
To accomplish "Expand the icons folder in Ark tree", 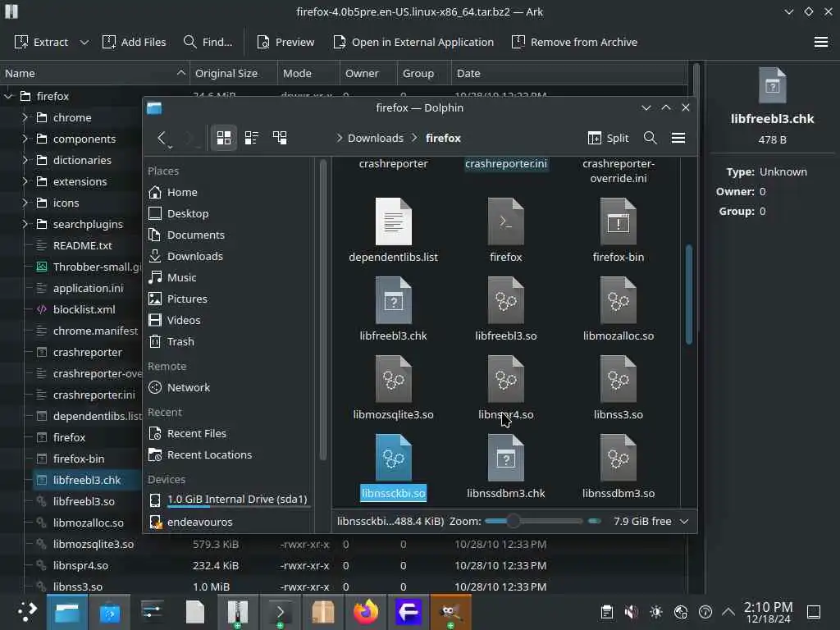I will (x=25, y=203).
